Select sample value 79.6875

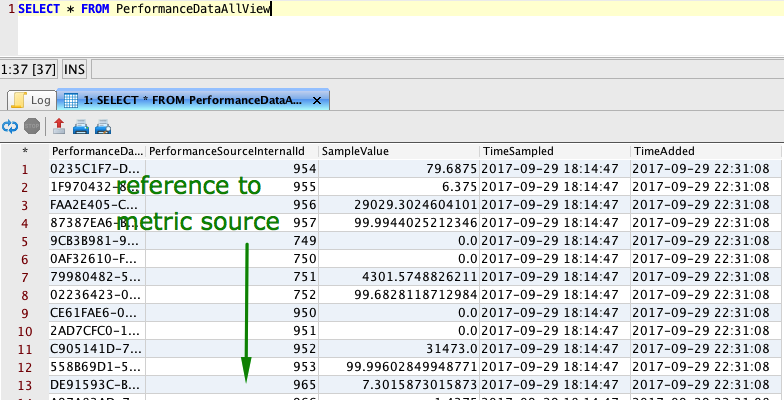tap(399, 169)
